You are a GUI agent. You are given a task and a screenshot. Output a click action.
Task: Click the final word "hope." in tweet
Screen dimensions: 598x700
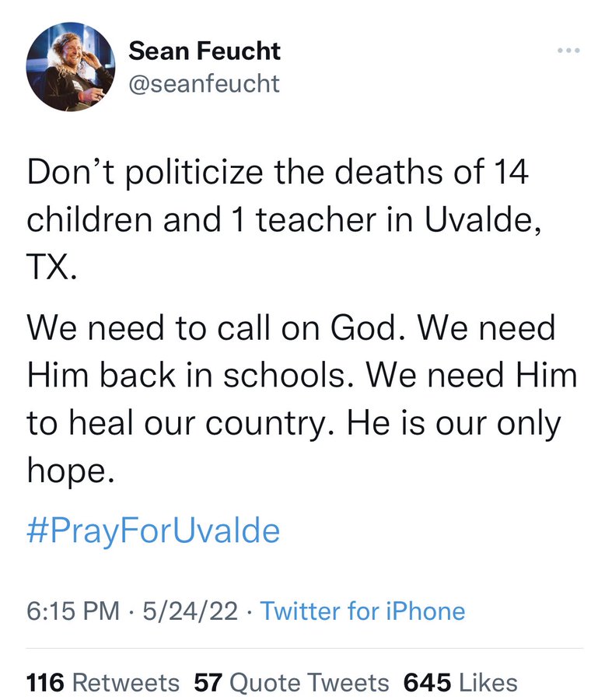coord(71,472)
